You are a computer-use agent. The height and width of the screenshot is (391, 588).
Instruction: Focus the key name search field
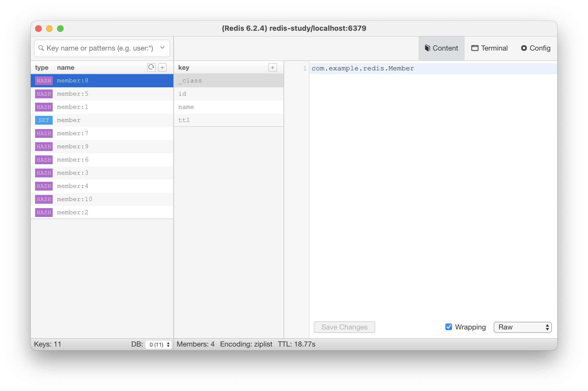100,48
